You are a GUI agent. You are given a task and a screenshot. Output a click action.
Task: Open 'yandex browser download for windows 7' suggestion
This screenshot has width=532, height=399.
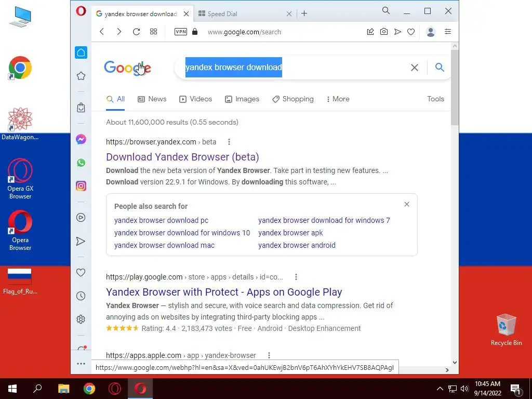tap(324, 220)
